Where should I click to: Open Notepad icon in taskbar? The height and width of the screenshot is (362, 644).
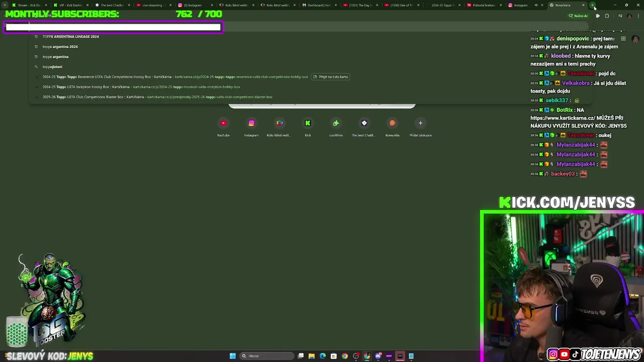[x=411, y=356]
